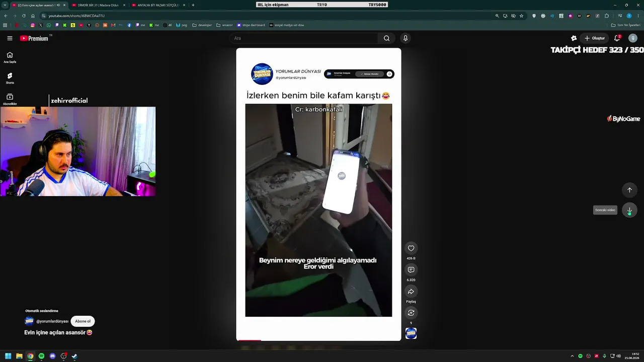Open the @yorumlardünyası channel link
The height and width of the screenshot is (362, 644).
coord(52,321)
